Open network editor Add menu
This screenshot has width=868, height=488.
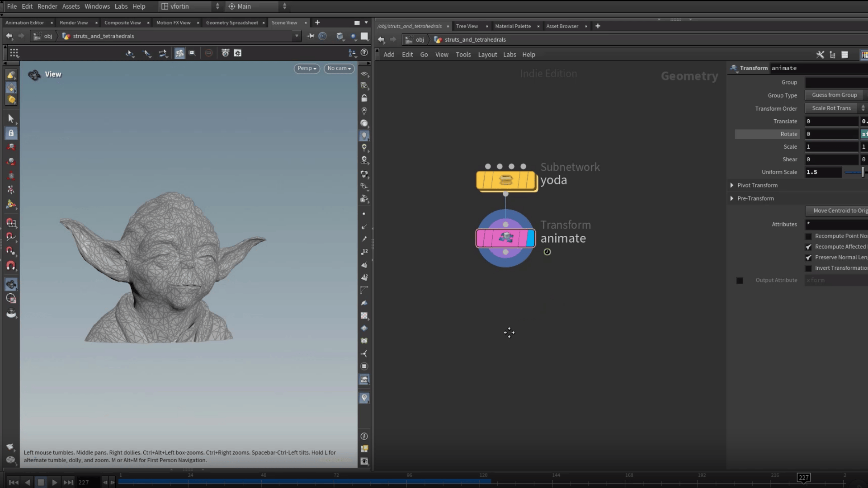click(389, 55)
